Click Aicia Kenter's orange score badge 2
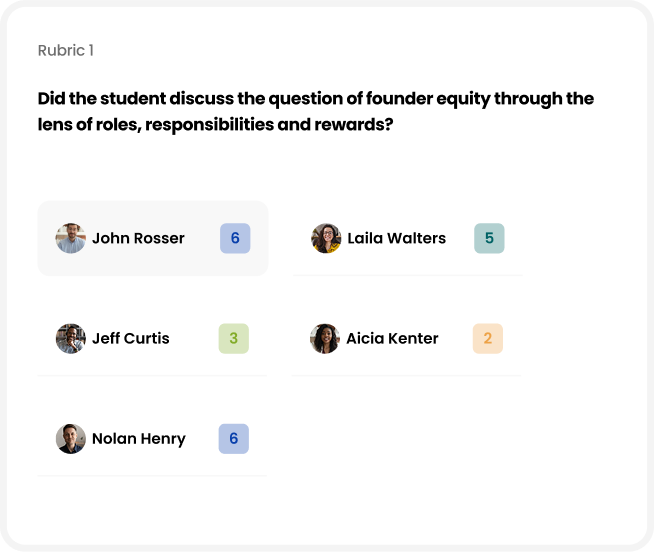 coord(487,338)
